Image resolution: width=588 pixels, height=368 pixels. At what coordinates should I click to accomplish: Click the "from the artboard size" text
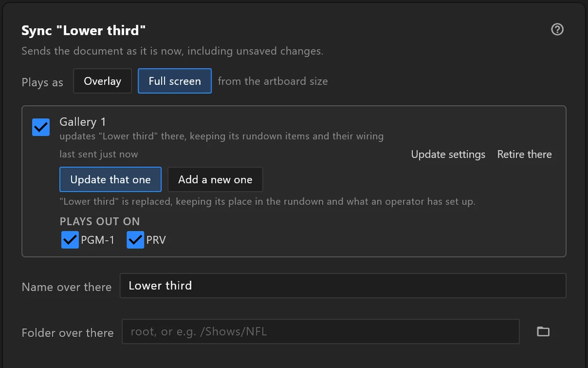(273, 81)
